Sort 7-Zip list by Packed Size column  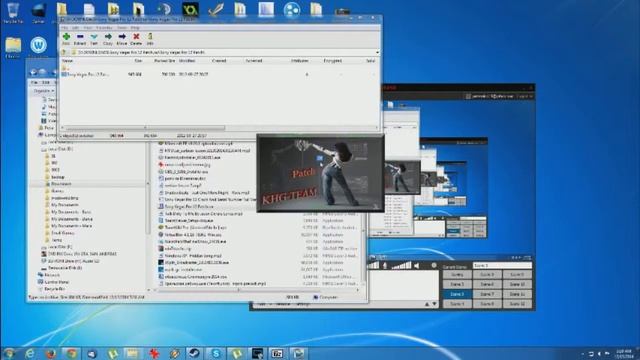point(164,60)
